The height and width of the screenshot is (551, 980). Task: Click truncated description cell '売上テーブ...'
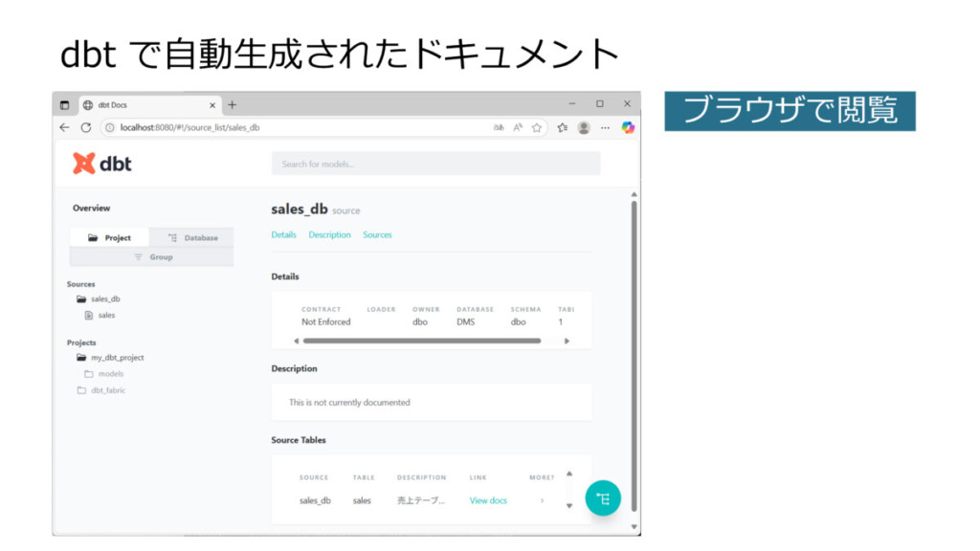tap(421, 500)
